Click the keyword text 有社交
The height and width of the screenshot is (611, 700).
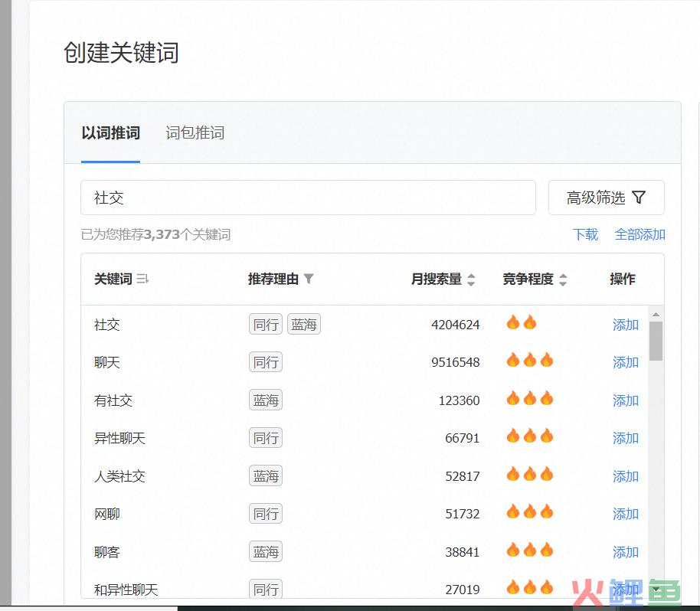[x=113, y=400]
